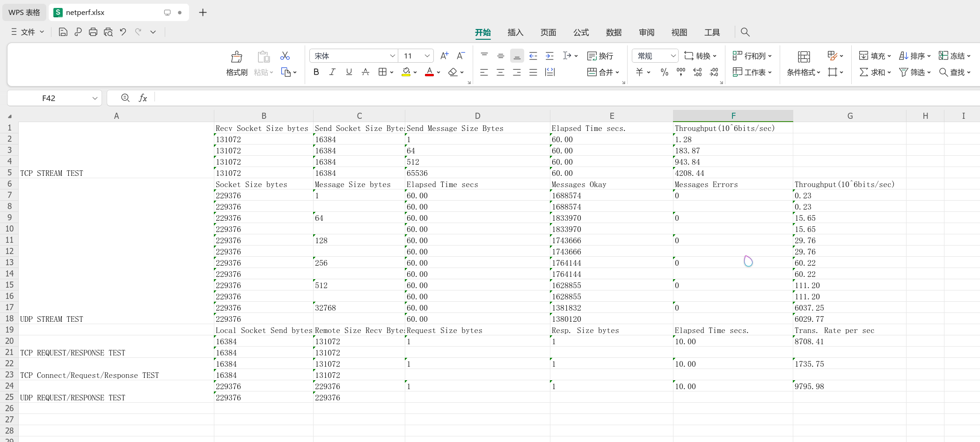Click the Print icon
This screenshot has height=442, width=980.
(93, 32)
